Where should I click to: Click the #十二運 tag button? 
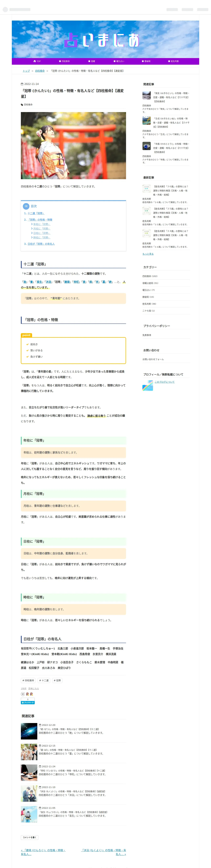point(44,680)
